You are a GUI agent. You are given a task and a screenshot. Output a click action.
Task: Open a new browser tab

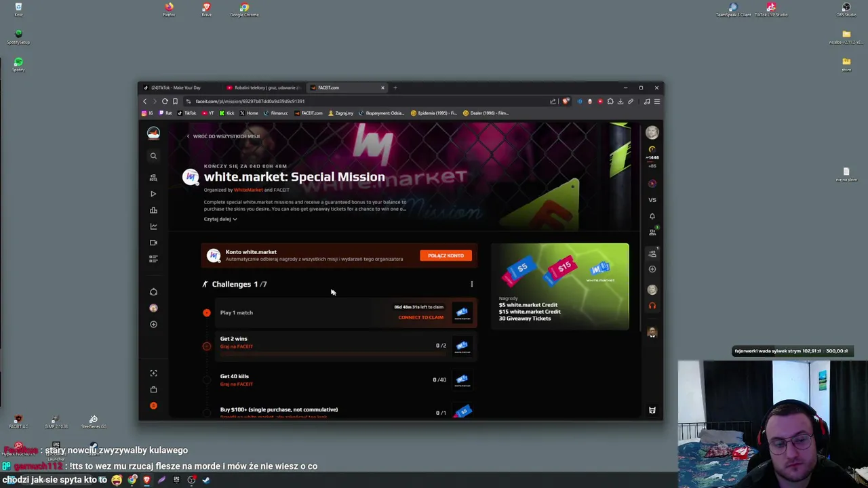[x=395, y=87]
